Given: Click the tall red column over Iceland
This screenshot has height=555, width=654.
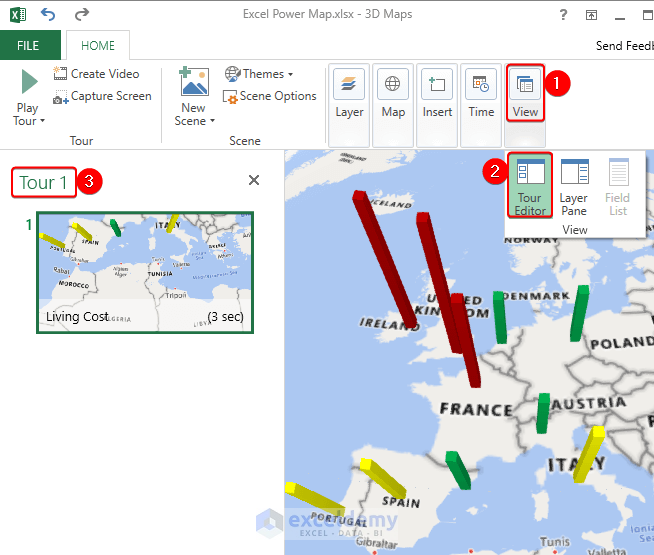Looking at the screenshot, I should (x=384, y=260).
